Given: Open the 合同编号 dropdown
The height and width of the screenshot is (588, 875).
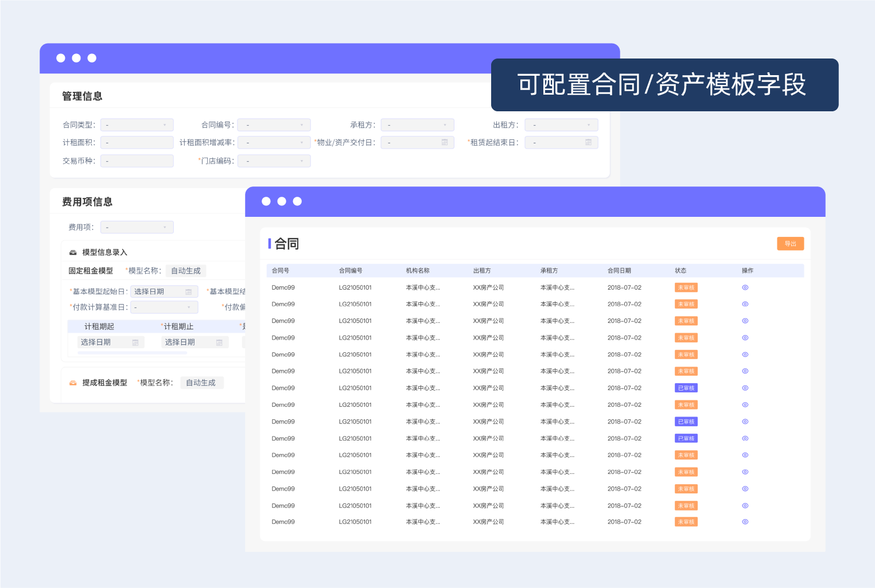Looking at the screenshot, I should coord(274,125).
